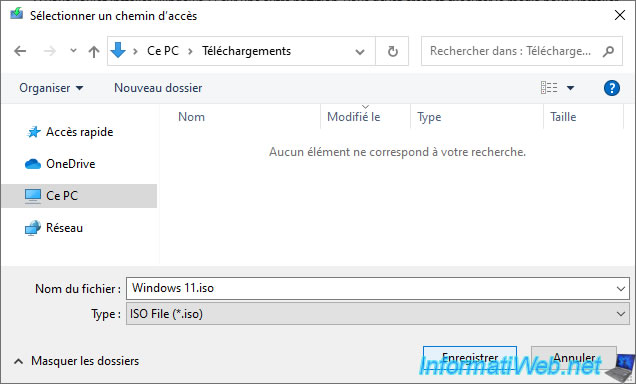
Task: Collapse folders with Masquer les dossiers
Action: pyautogui.click(x=76, y=361)
